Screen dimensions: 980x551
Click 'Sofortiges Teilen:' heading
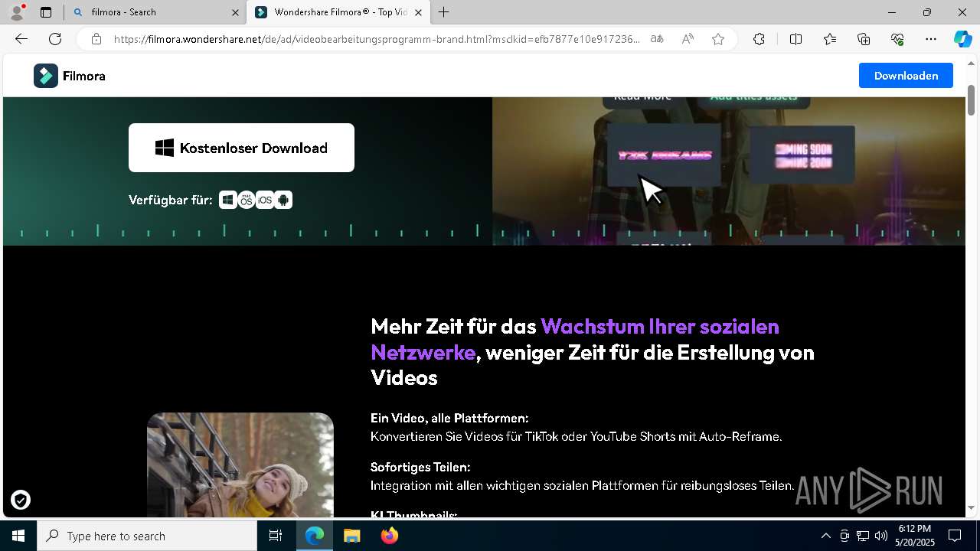click(x=420, y=467)
